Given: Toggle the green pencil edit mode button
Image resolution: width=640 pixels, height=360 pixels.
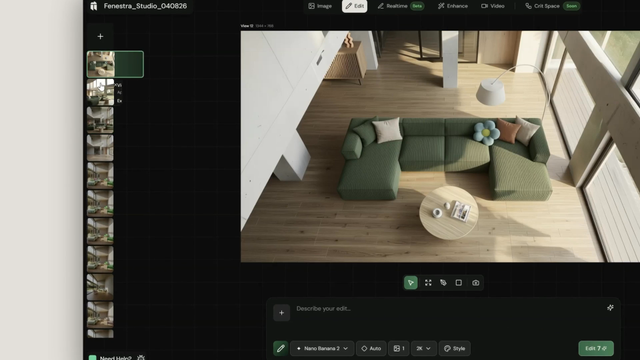Looking at the screenshot, I should [x=280, y=348].
